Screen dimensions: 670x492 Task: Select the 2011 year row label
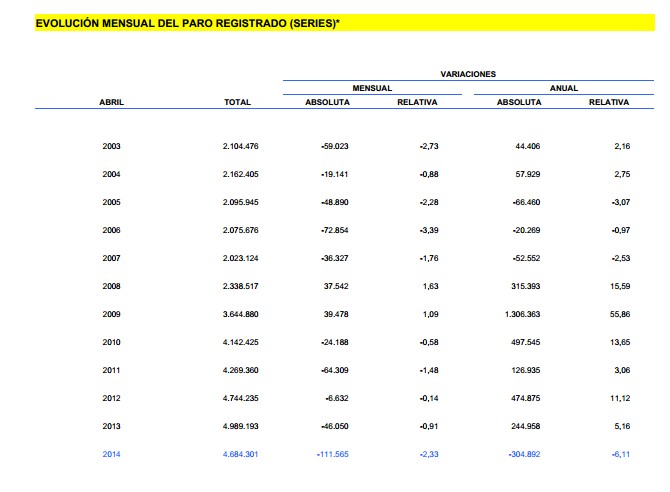pyautogui.click(x=112, y=371)
